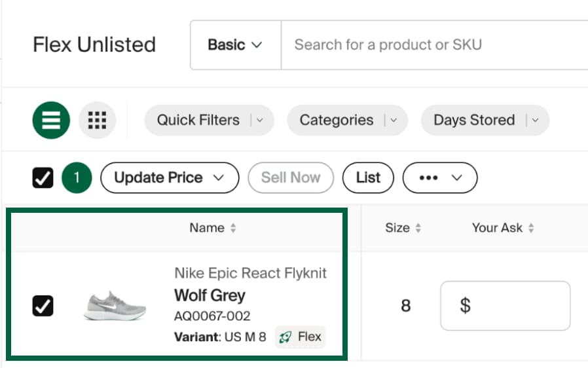The image size is (588, 368).
Task: Open the Update Price dropdown
Action: pyautogui.click(x=170, y=178)
